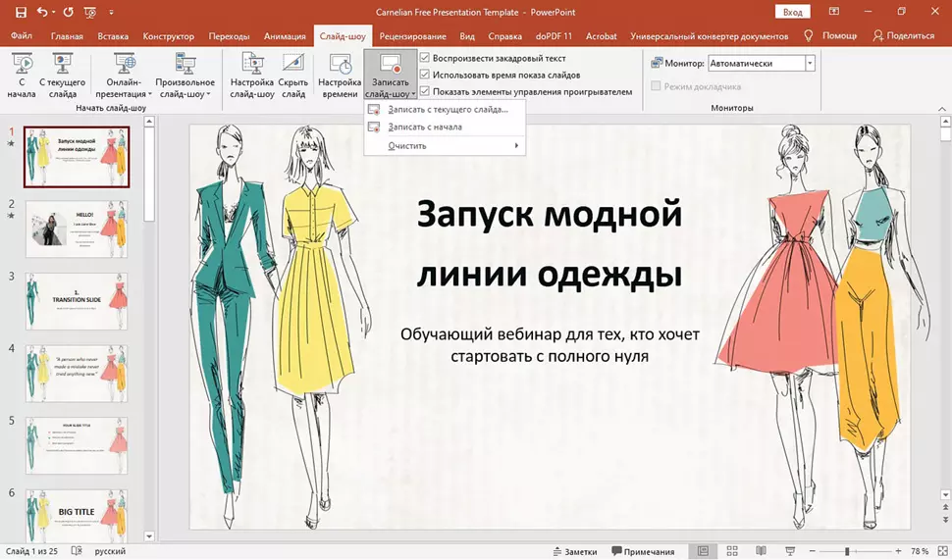
Task: Click Поделиться share button
Action: coord(903,36)
